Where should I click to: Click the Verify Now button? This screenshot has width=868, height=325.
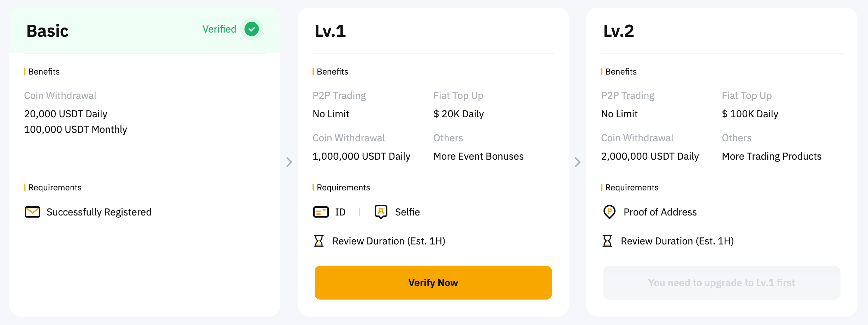pyautogui.click(x=433, y=283)
